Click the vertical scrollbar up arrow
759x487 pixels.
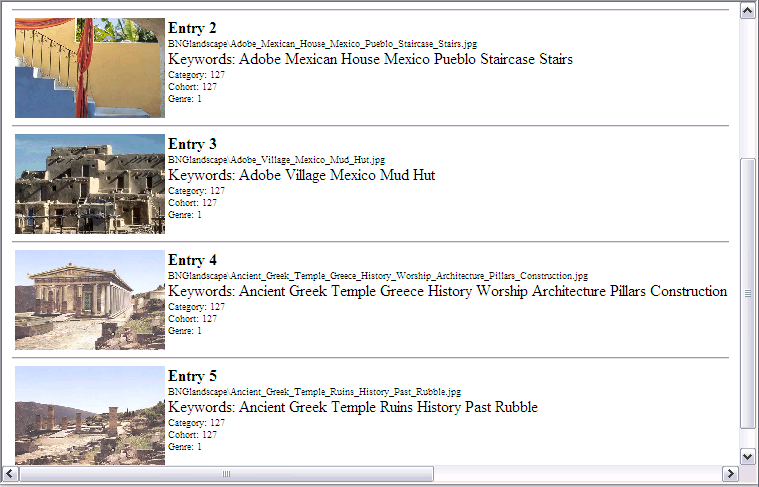click(747, 10)
